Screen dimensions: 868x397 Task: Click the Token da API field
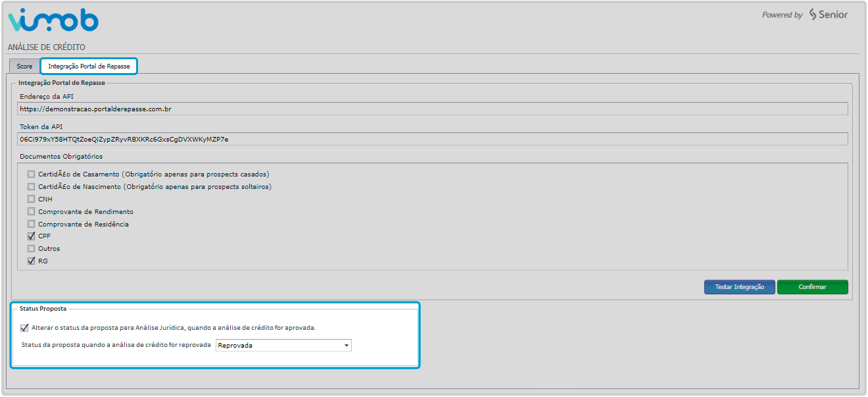[x=433, y=139]
